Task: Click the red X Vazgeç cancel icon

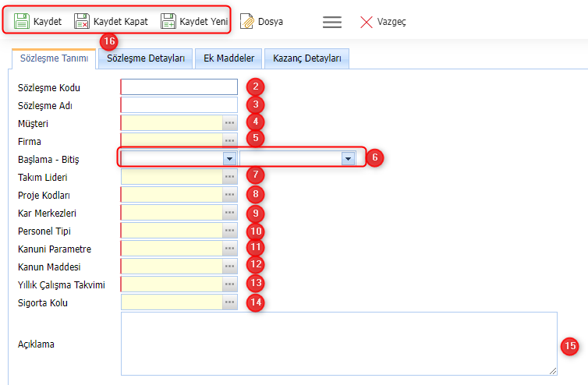Action: 367,22
